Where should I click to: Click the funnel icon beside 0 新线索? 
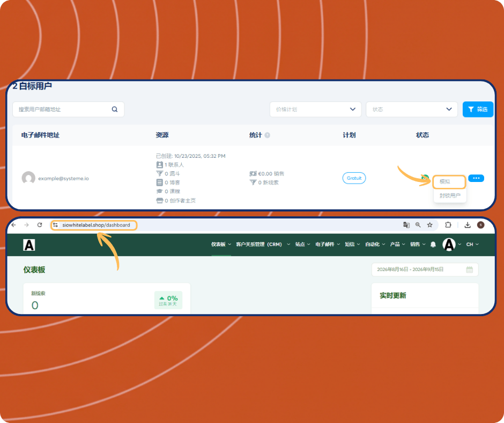[253, 183]
